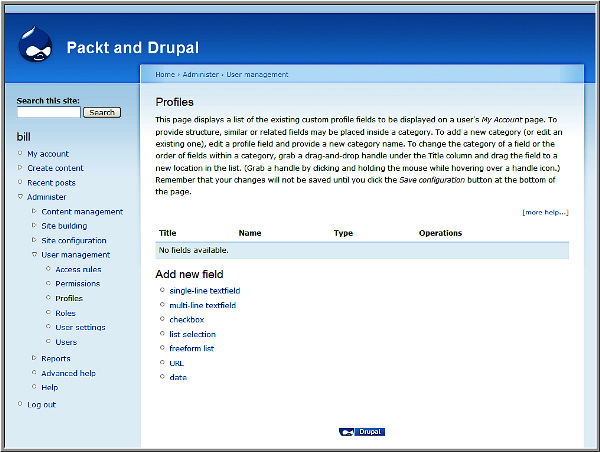Open the Site building section
Viewport: 600px width, 452px height.
(64, 226)
